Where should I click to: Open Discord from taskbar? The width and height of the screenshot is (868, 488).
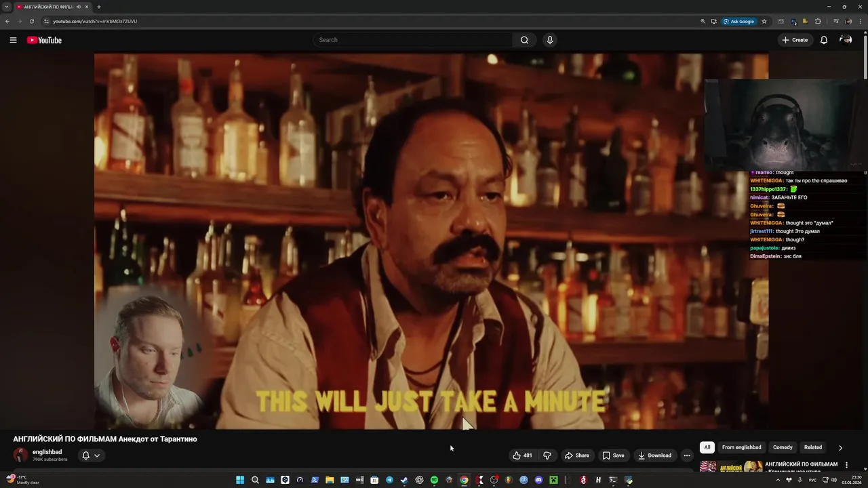click(538, 480)
